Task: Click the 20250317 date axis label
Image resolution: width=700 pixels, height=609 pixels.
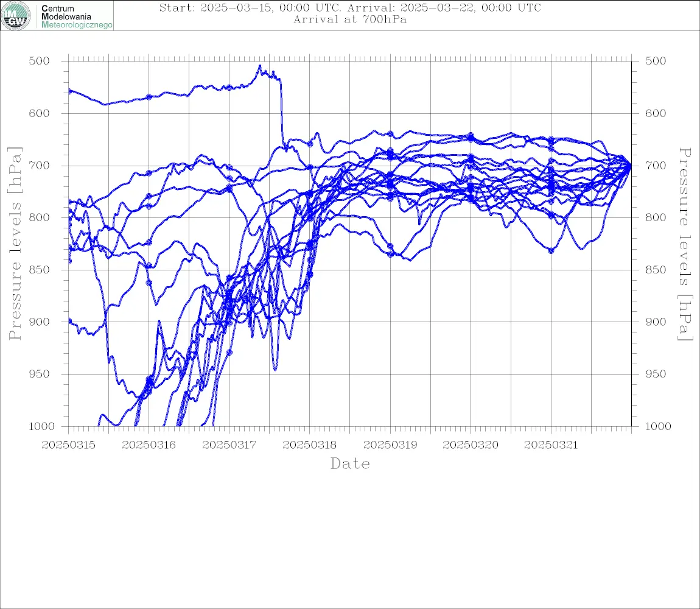Action: click(229, 445)
